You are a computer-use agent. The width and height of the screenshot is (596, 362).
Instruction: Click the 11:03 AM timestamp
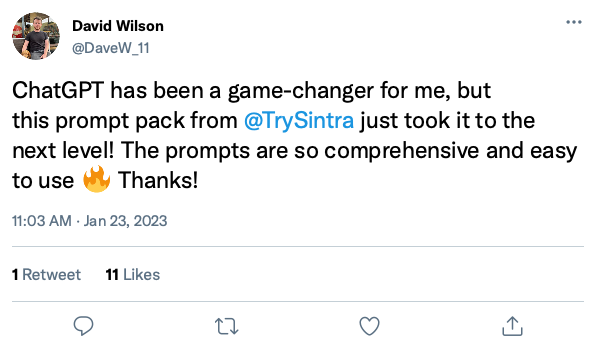(x=42, y=221)
